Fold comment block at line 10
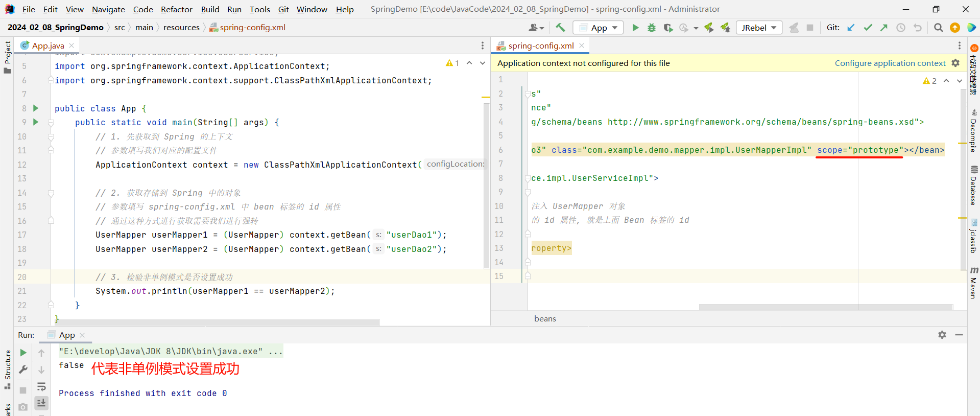 [51, 137]
